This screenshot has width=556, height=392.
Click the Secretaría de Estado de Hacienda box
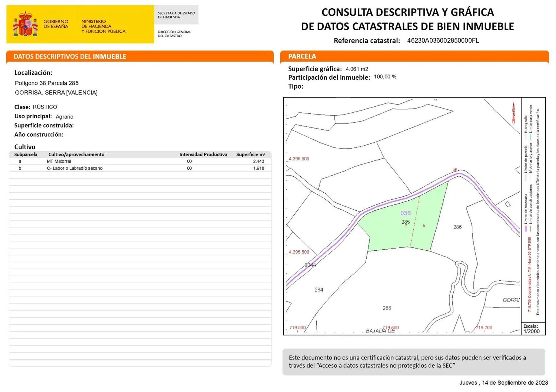click(176, 15)
